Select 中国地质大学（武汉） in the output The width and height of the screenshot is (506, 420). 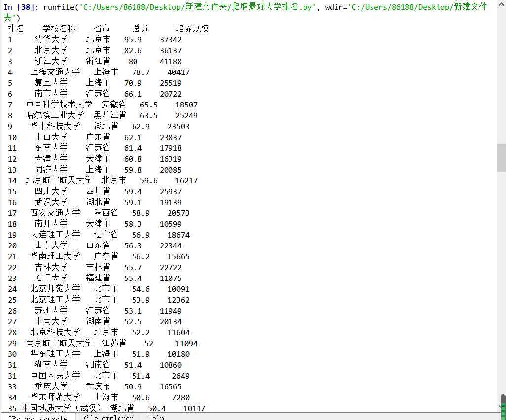[62, 408]
